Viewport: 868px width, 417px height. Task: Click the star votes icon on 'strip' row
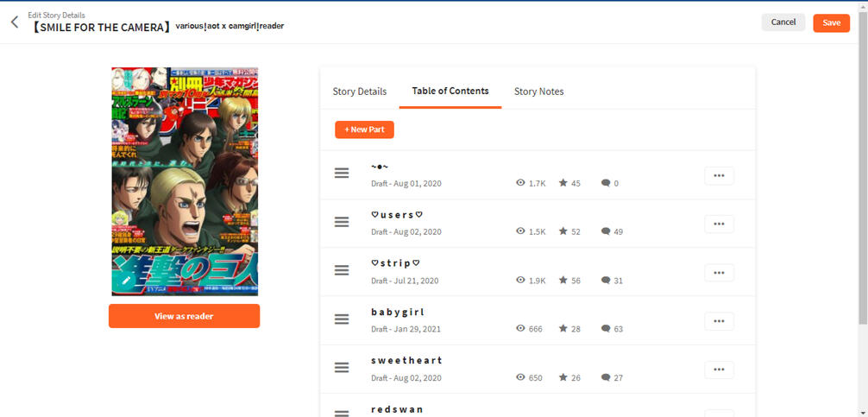[x=563, y=280]
